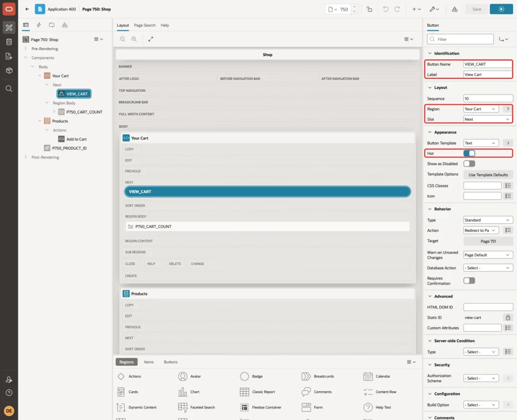Select the Layout tab
Image resolution: width=517 pixels, height=420 pixels.
click(x=123, y=25)
